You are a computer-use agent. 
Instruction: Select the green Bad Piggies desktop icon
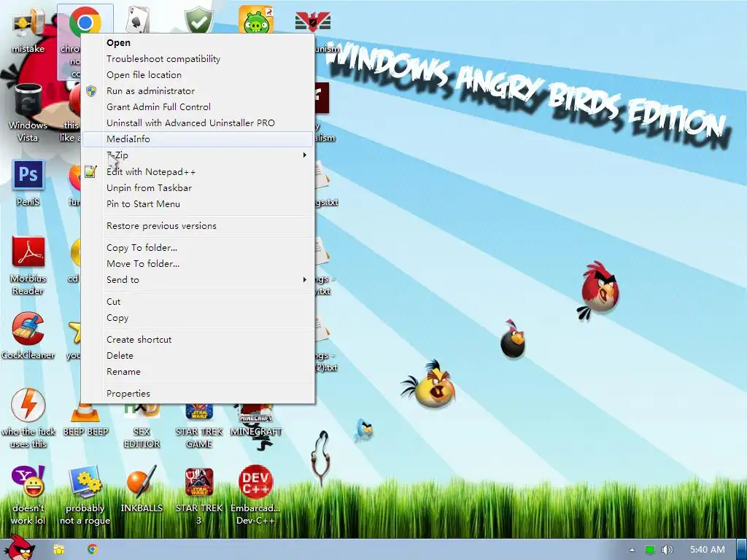coord(256,19)
